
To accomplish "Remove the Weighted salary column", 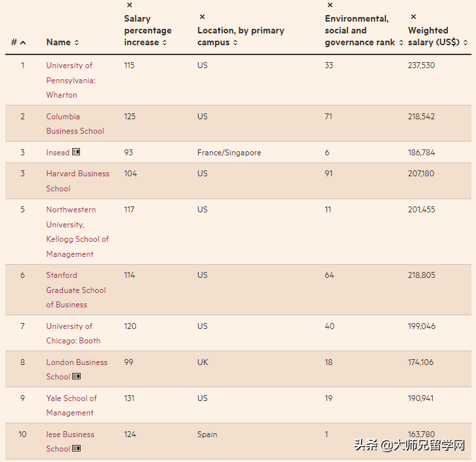I will pos(413,17).
